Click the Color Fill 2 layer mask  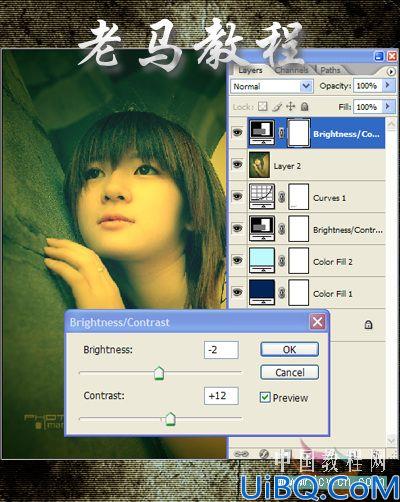(298, 261)
